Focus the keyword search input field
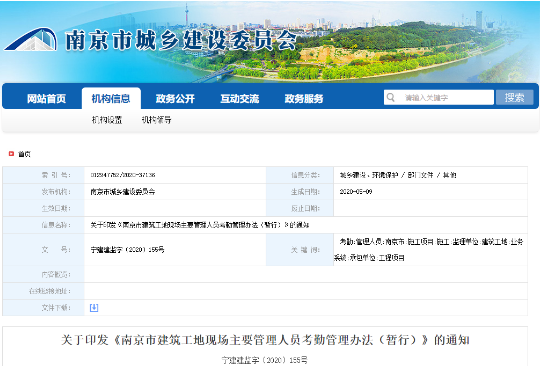 point(439,97)
